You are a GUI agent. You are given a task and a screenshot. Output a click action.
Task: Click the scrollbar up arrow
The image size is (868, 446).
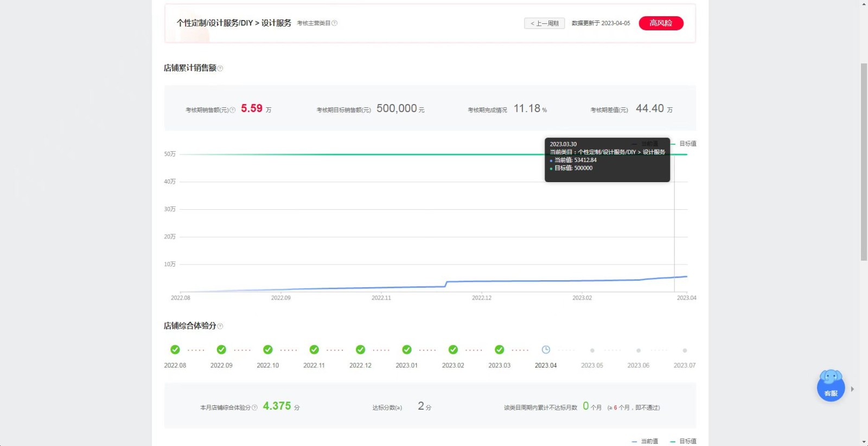(x=864, y=4)
